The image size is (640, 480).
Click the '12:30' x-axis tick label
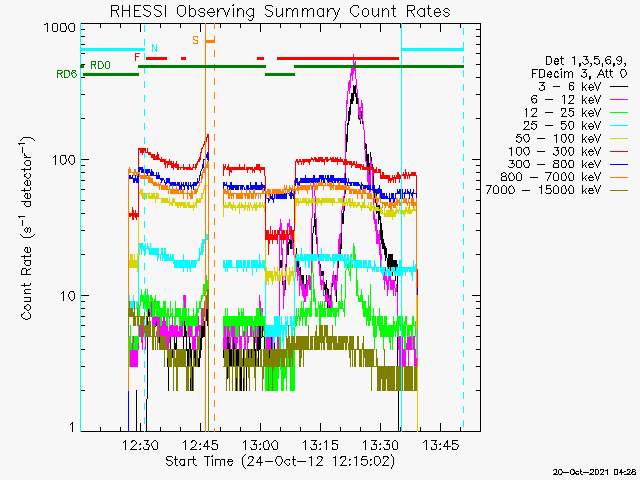point(140,445)
